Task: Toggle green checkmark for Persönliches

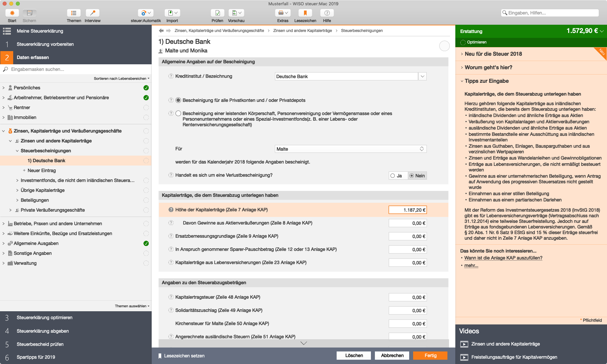Action: pyautogui.click(x=146, y=88)
